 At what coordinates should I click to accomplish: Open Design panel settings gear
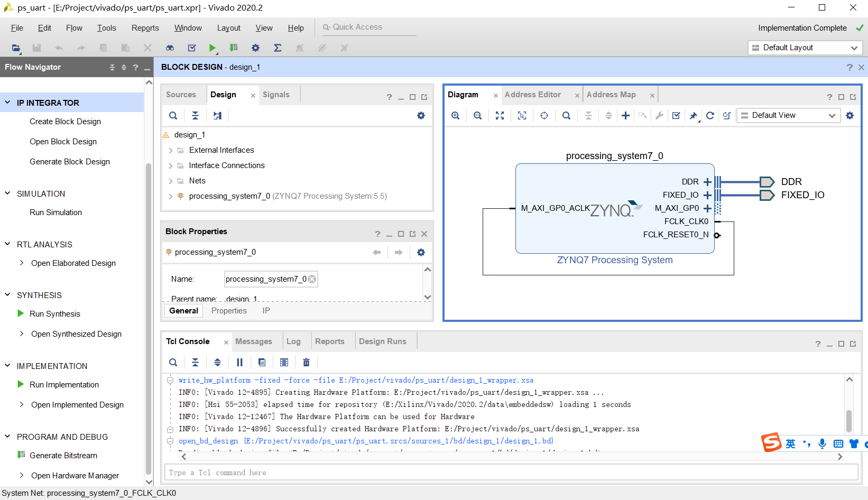pos(421,115)
